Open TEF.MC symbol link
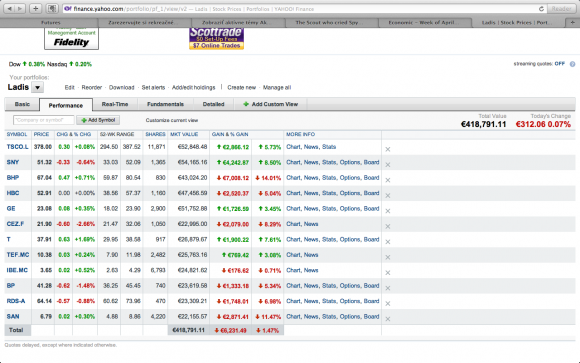Screen dimensions: 580x363 point(18,255)
